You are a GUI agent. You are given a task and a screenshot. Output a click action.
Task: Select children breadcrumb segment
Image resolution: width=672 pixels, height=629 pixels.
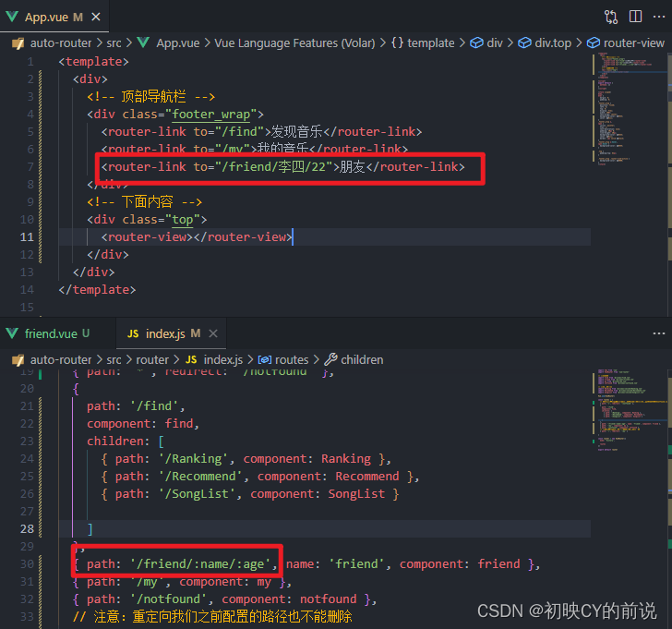click(362, 359)
